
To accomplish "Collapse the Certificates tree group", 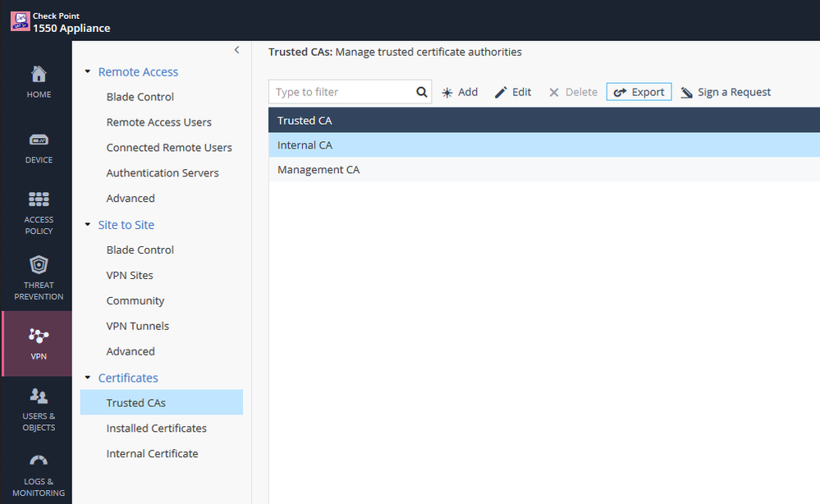I will (x=87, y=378).
